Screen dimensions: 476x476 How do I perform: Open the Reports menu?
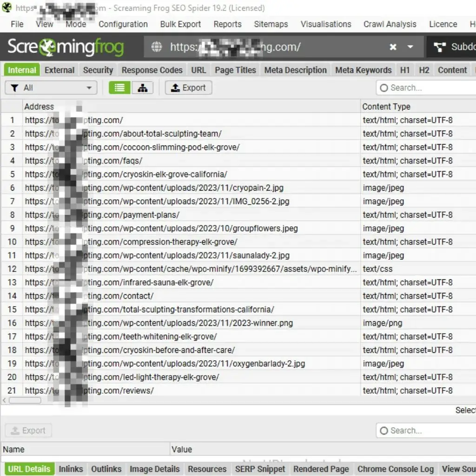coord(227,24)
